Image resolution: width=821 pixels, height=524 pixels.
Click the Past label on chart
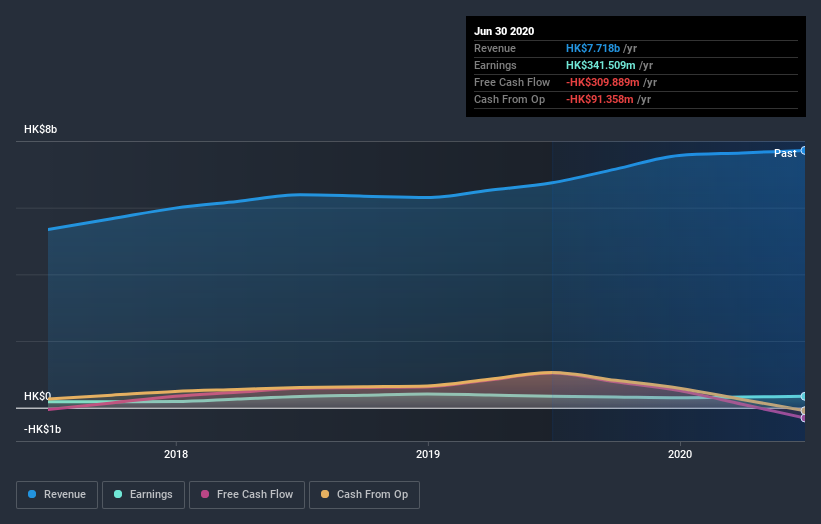point(785,153)
